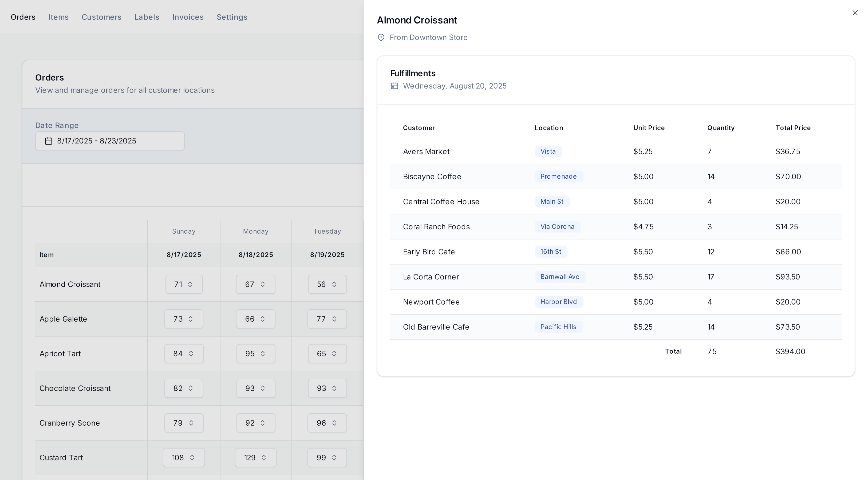
Task: Adjust Chocolate Croissant Monday quantity stepper
Action: (x=255, y=388)
